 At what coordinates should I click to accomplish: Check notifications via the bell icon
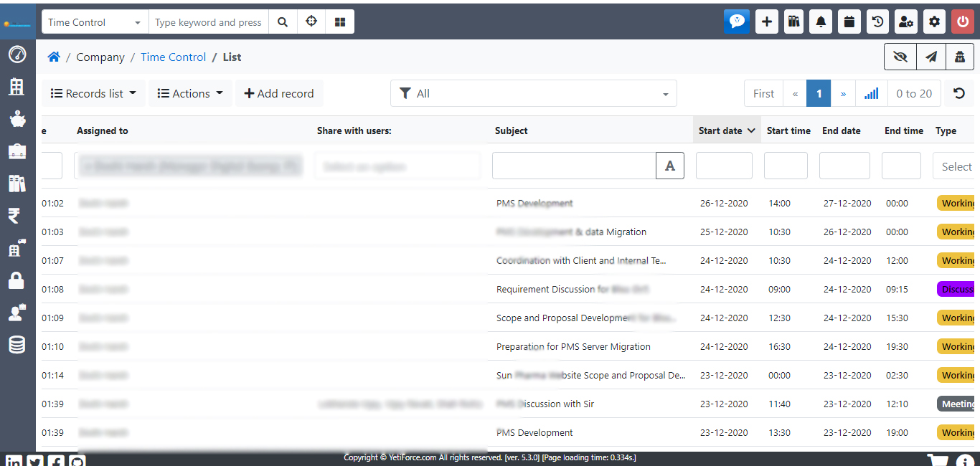click(820, 22)
